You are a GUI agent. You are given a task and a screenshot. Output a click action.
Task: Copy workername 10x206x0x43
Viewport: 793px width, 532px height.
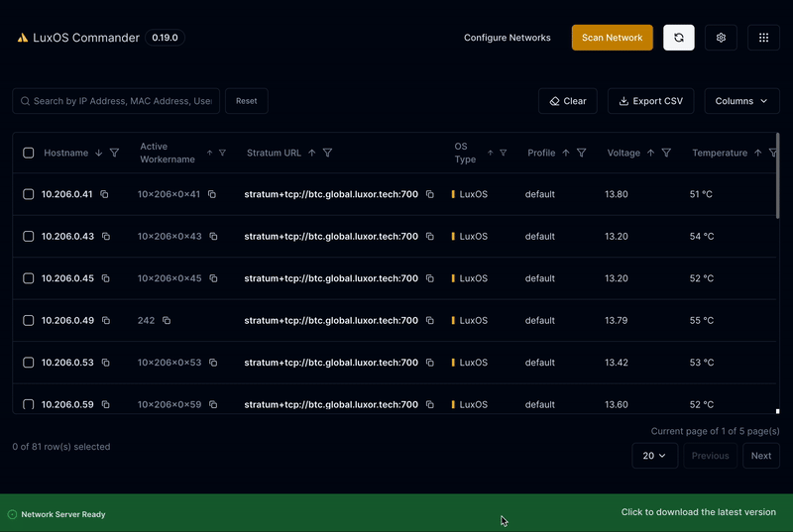[213, 236]
